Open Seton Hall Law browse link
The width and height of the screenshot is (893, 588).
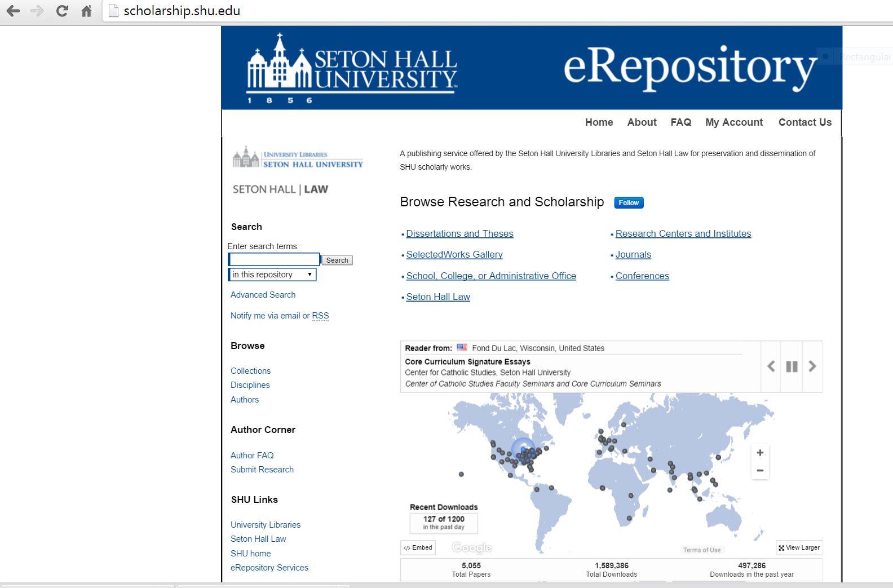pyautogui.click(x=438, y=297)
